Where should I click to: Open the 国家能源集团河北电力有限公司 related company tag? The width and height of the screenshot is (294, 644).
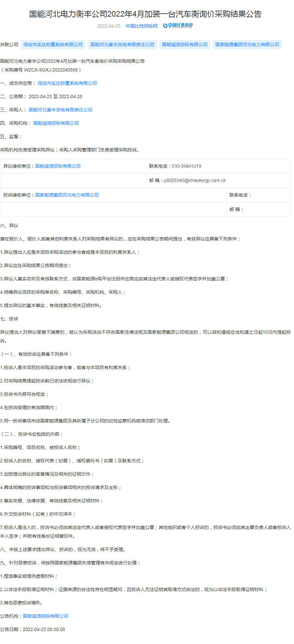247,45
